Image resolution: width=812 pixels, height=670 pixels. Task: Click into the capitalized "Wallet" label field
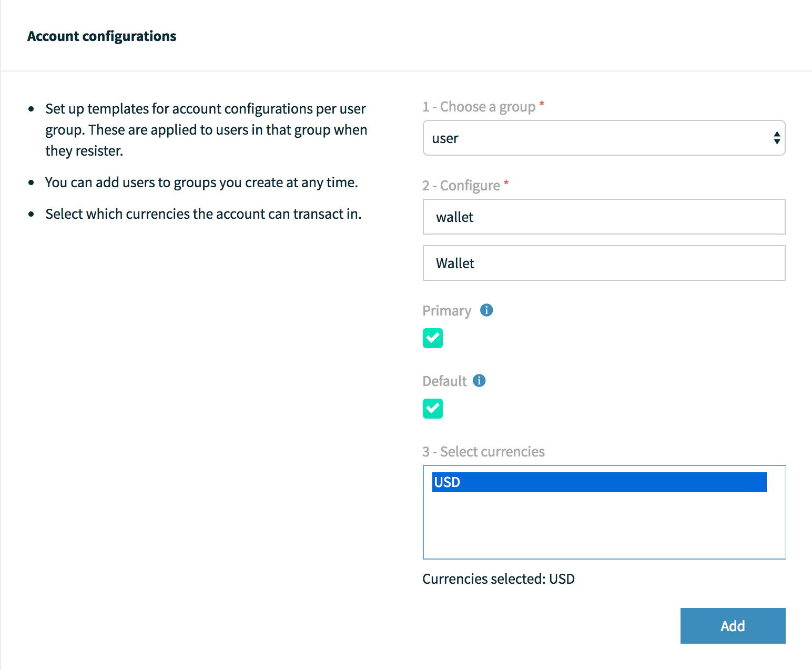(x=604, y=263)
